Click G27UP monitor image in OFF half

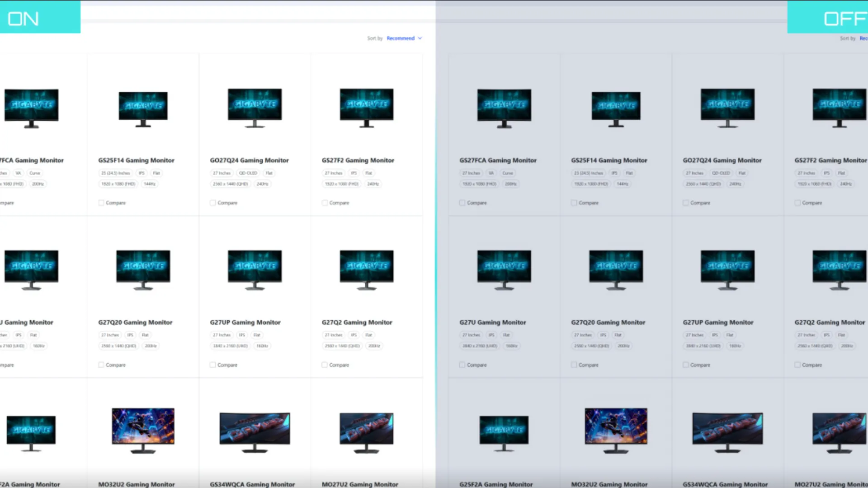tap(727, 270)
